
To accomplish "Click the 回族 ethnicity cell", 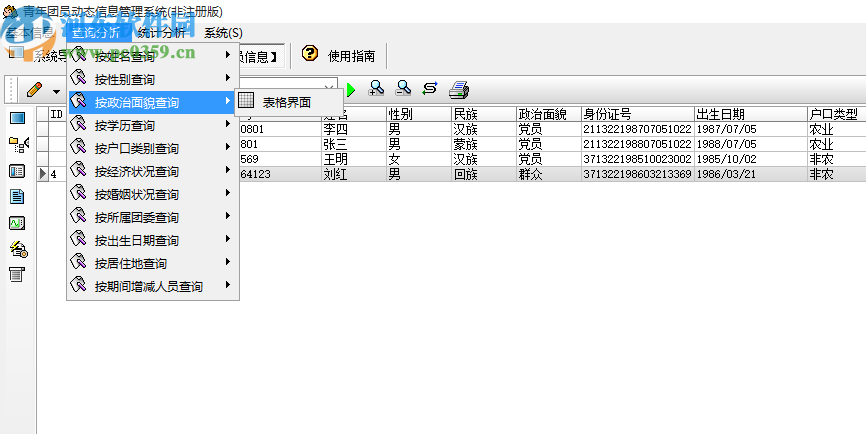I will click(483, 174).
